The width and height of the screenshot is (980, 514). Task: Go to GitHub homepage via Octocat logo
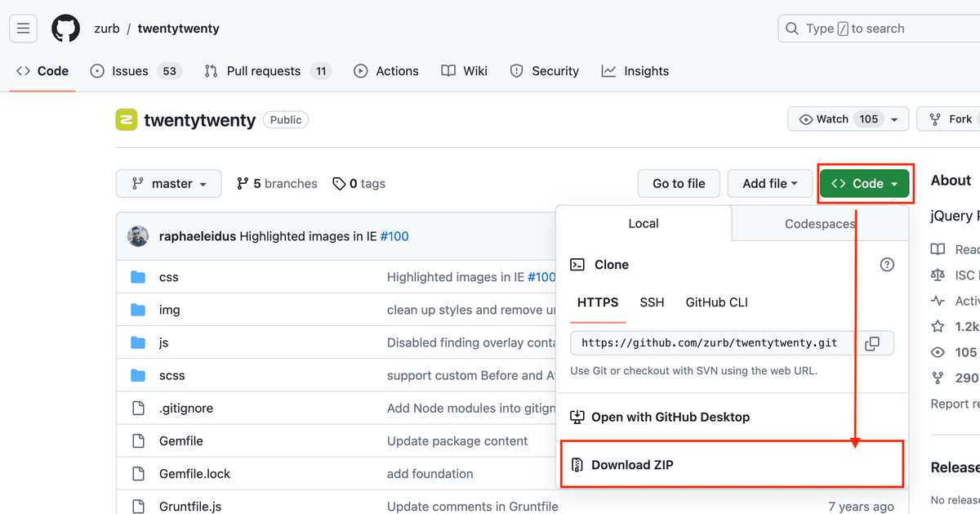coord(66,29)
